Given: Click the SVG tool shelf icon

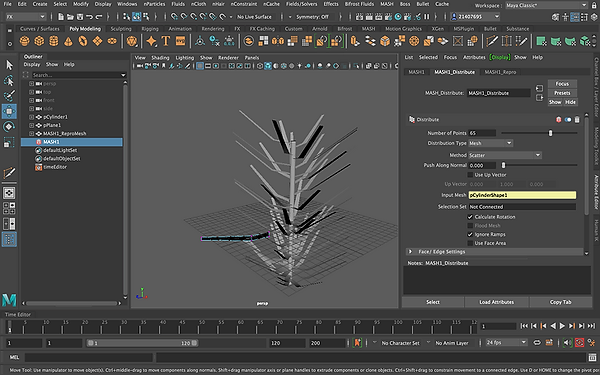Looking at the screenshot, I should 180,41.
